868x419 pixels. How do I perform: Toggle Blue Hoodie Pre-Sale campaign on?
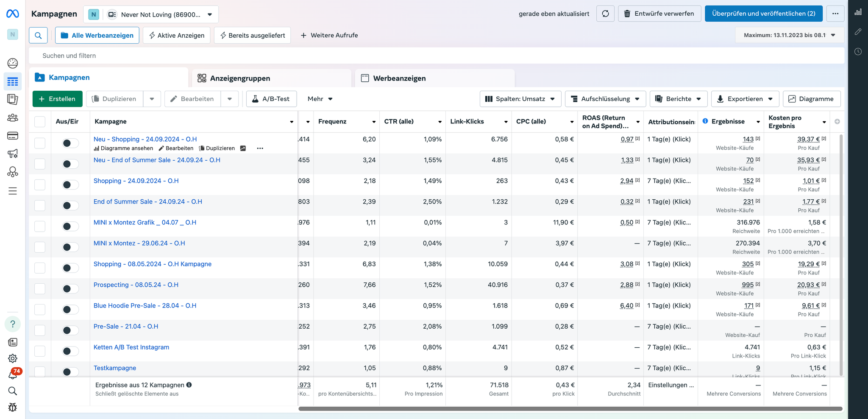point(70,310)
